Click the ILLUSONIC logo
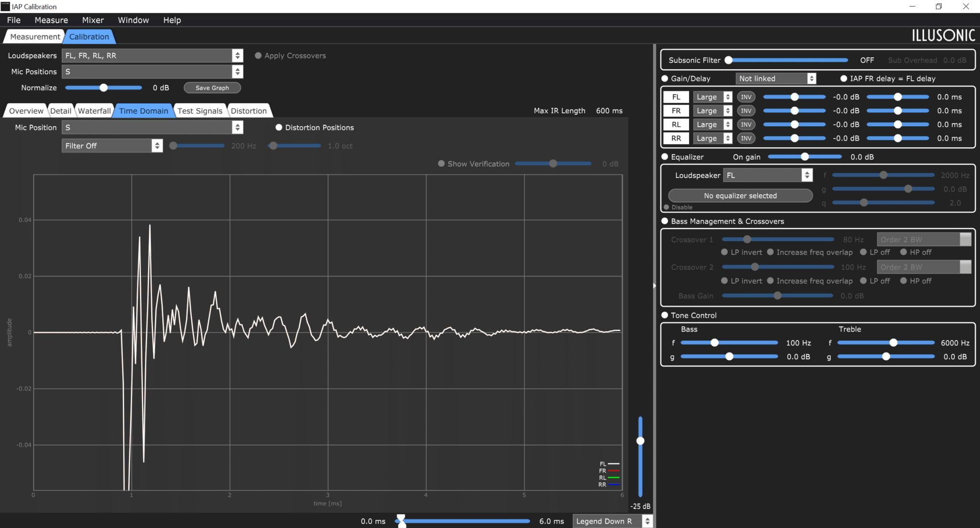The height and width of the screenshot is (528, 980). click(943, 35)
